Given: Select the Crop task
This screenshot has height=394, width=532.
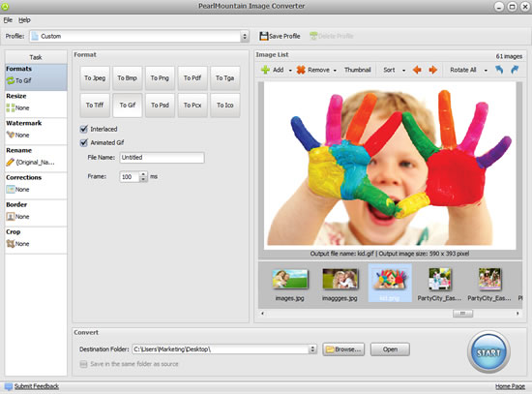Looking at the screenshot, I should coord(36,240).
